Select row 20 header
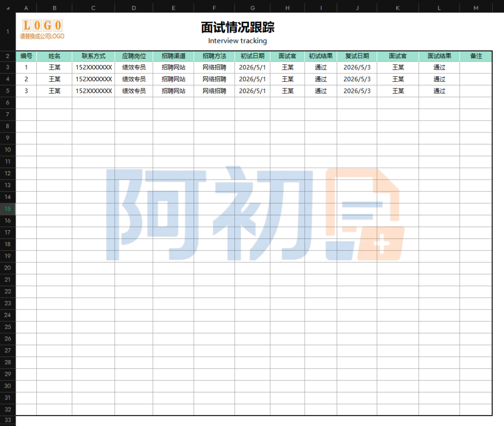 pyautogui.click(x=8, y=268)
